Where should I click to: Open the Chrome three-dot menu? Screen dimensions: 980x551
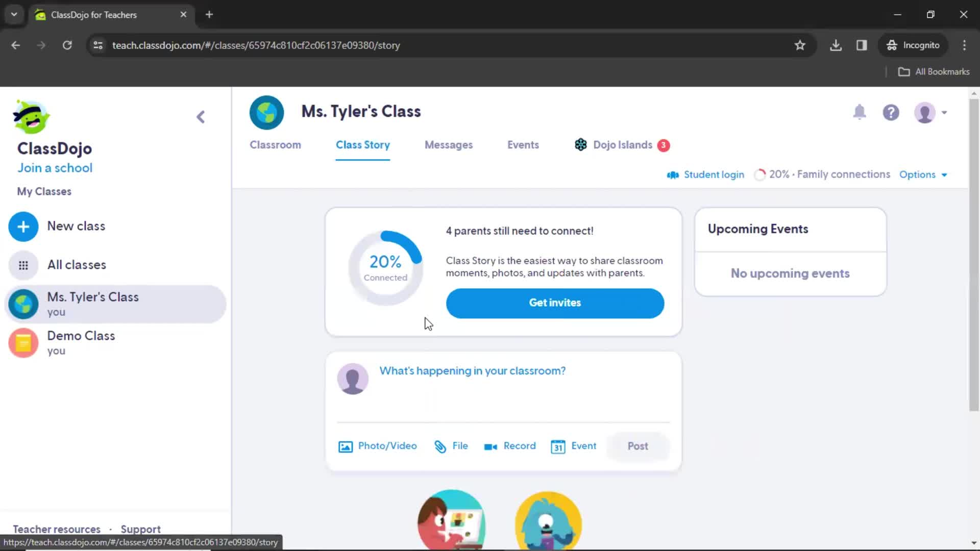pos(964,45)
